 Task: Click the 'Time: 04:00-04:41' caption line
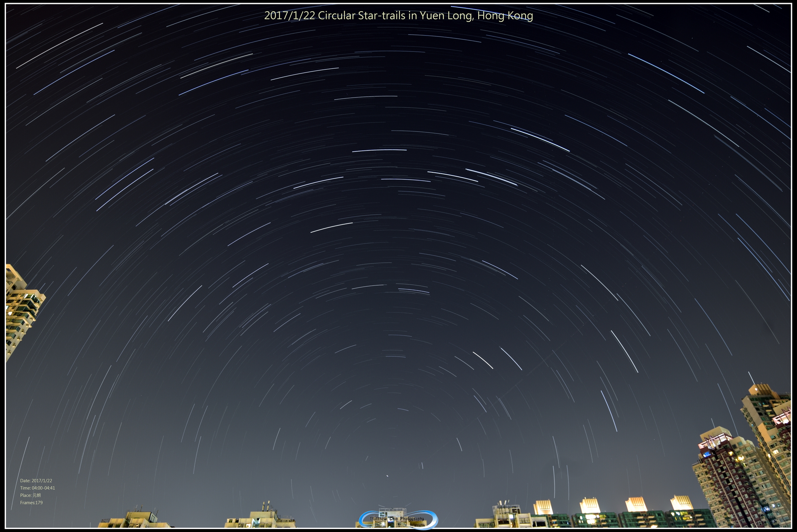pos(37,488)
